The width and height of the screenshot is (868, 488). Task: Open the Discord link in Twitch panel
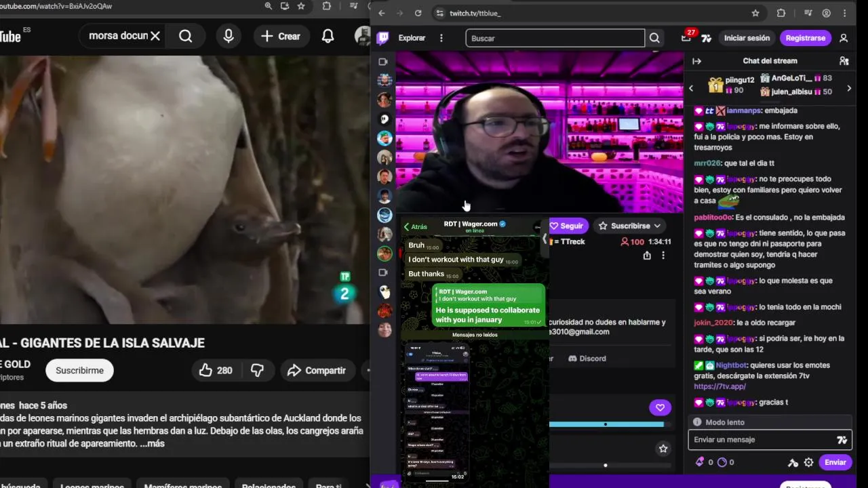point(587,359)
